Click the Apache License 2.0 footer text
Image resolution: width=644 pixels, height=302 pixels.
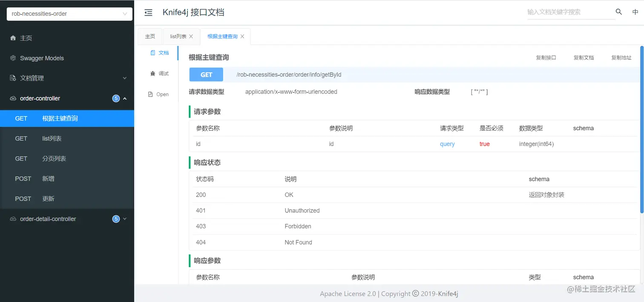pos(348,293)
